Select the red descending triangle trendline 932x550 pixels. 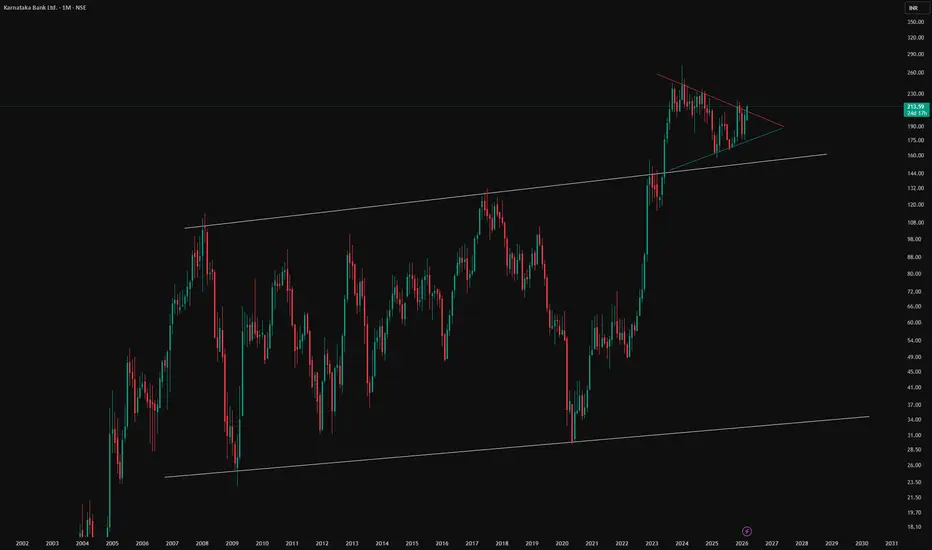(x=720, y=100)
